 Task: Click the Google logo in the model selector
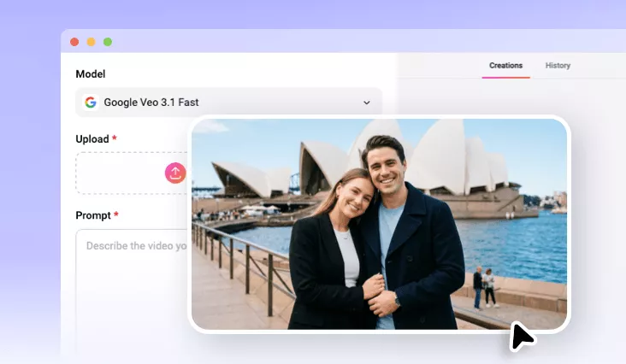pyautogui.click(x=91, y=103)
